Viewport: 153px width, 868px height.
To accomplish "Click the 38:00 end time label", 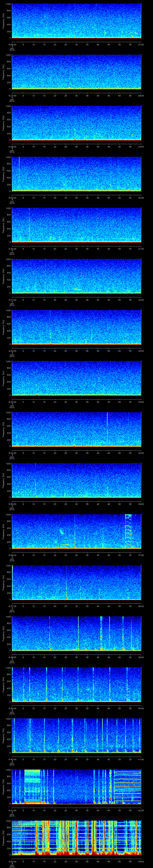I will tap(141, 606).
